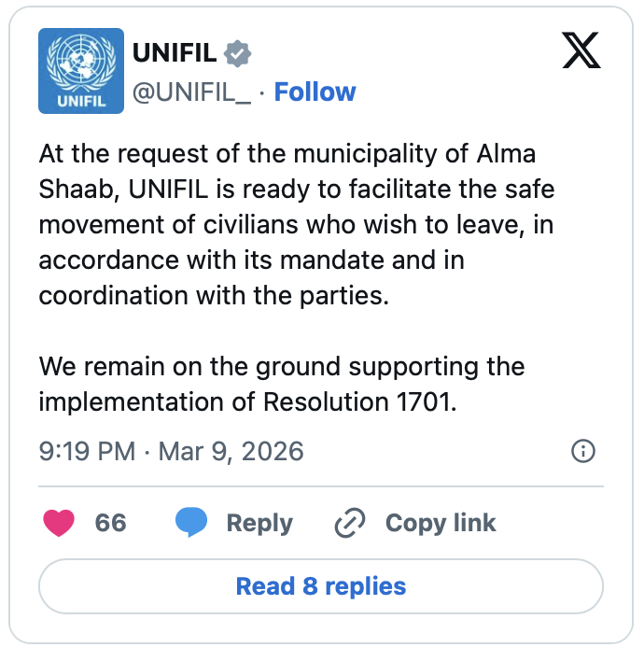Click the chain link copy icon
The width and height of the screenshot is (644, 661).
point(349,524)
